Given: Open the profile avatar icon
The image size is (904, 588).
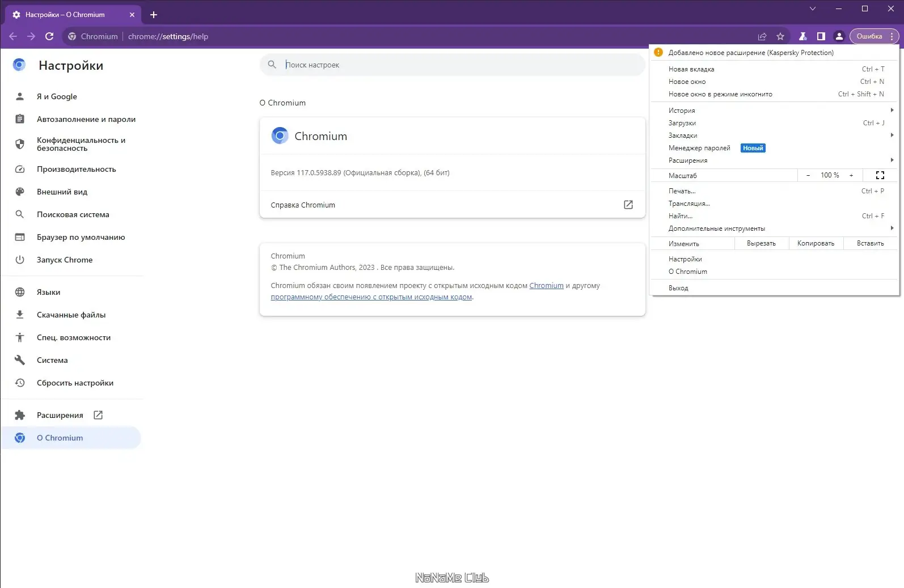Looking at the screenshot, I should pyautogui.click(x=839, y=36).
